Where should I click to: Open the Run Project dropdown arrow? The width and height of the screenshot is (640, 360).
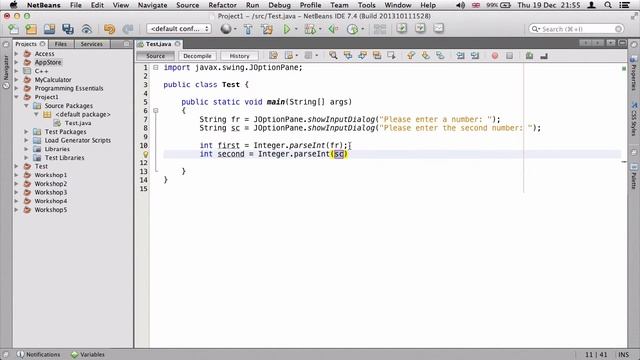pyautogui.click(x=296, y=29)
